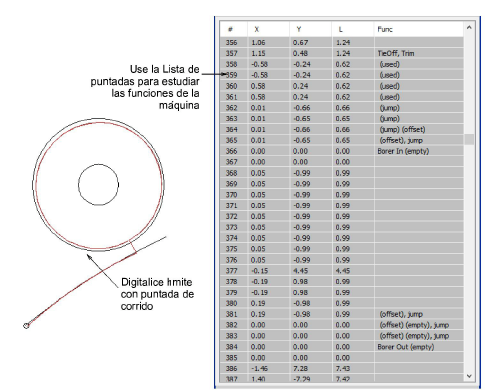Click the stitch list scrollbar thumb
This screenshot has height=390, width=485.
coord(469,139)
